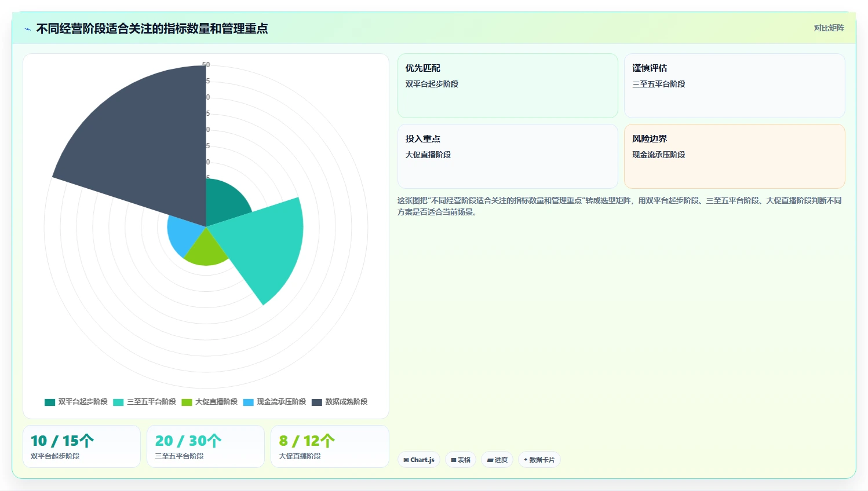Toggle 三至五平台阶段 legend color box
868x491 pixels.
tap(118, 402)
